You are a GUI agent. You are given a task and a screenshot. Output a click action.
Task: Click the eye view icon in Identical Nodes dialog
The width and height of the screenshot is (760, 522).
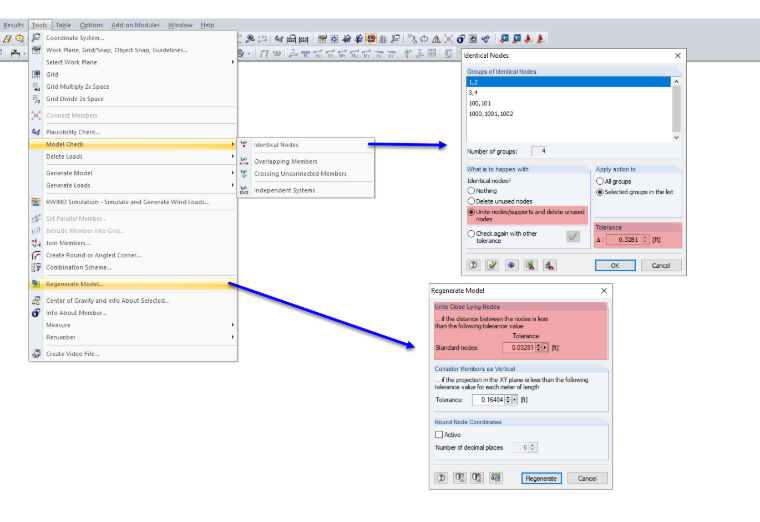(x=511, y=265)
